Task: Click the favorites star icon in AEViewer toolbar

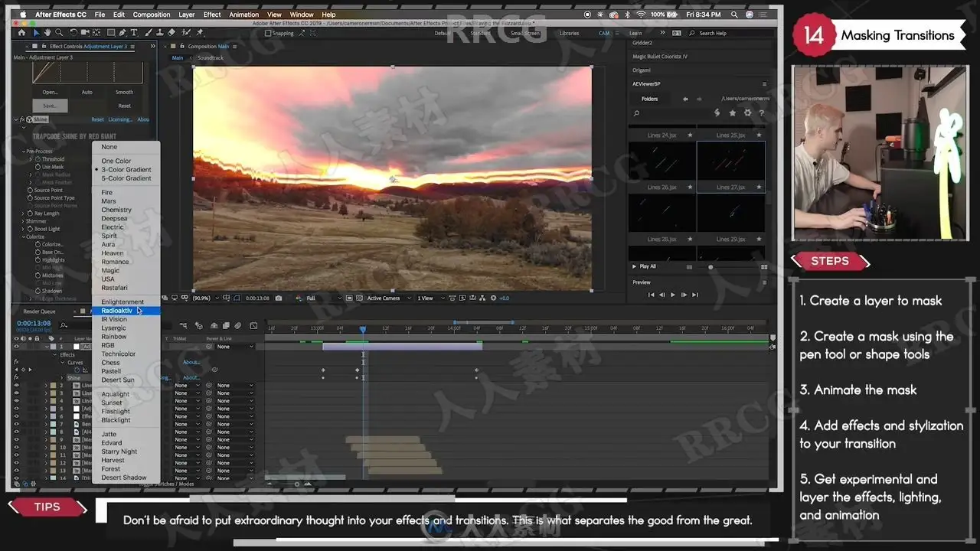Action: [732, 112]
